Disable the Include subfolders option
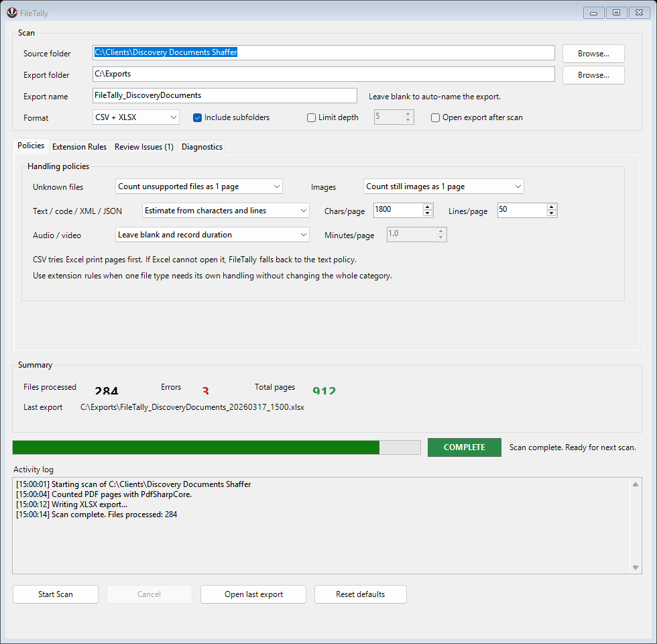657x644 pixels. [197, 117]
